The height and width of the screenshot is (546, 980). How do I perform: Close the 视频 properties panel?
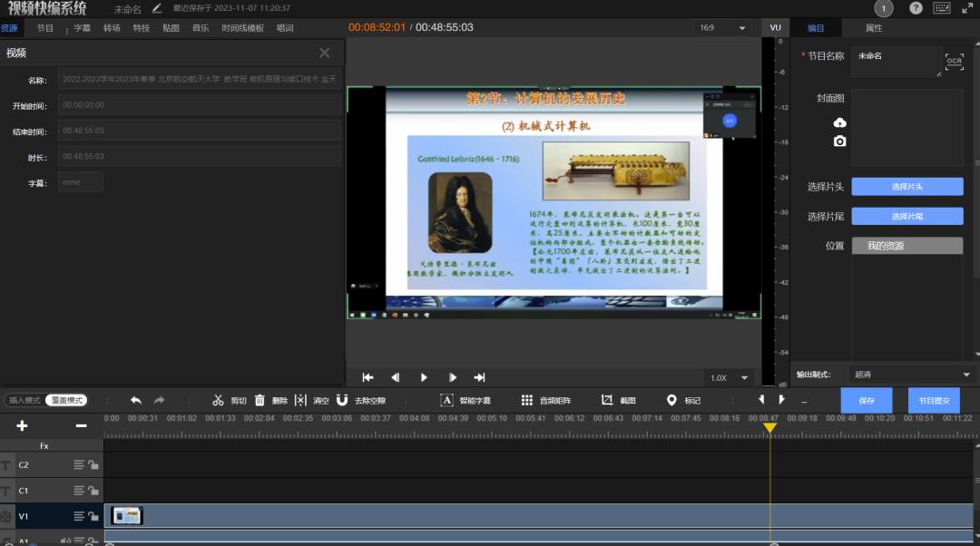tap(324, 54)
